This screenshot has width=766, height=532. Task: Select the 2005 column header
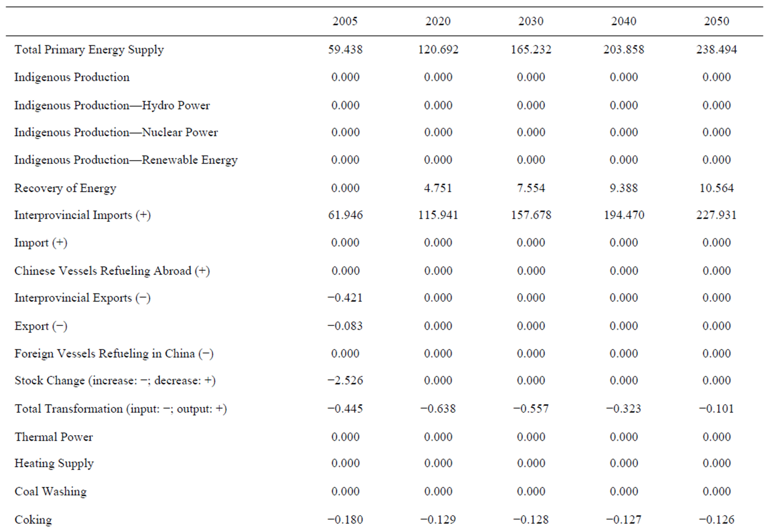345,21
